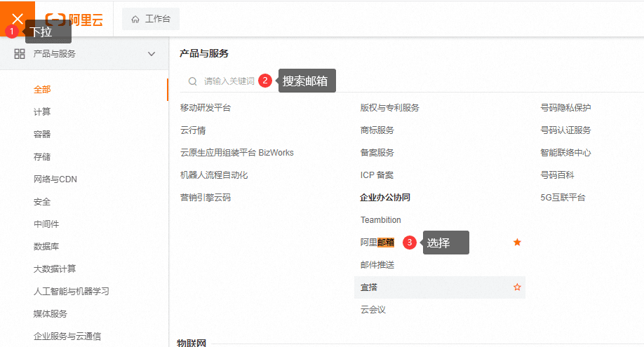Open 版权与专利服务
Viewport: 644px width, 347px height.
pos(389,108)
